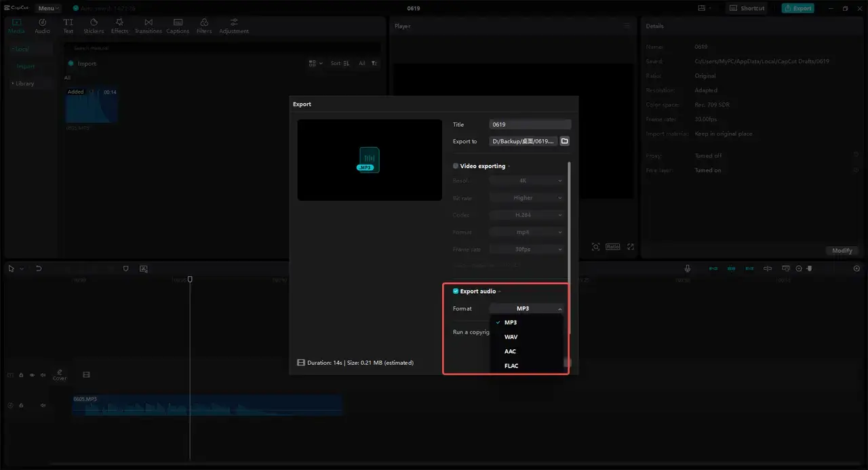Click the timeline image replace icon
Image resolution: width=868 pixels, height=470 pixels.
click(144, 269)
